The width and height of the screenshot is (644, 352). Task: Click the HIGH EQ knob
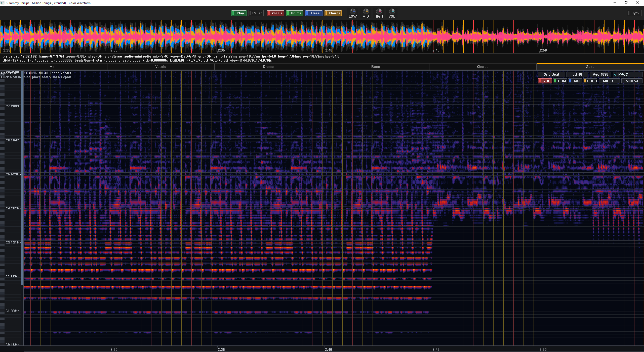[x=379, y=11]
